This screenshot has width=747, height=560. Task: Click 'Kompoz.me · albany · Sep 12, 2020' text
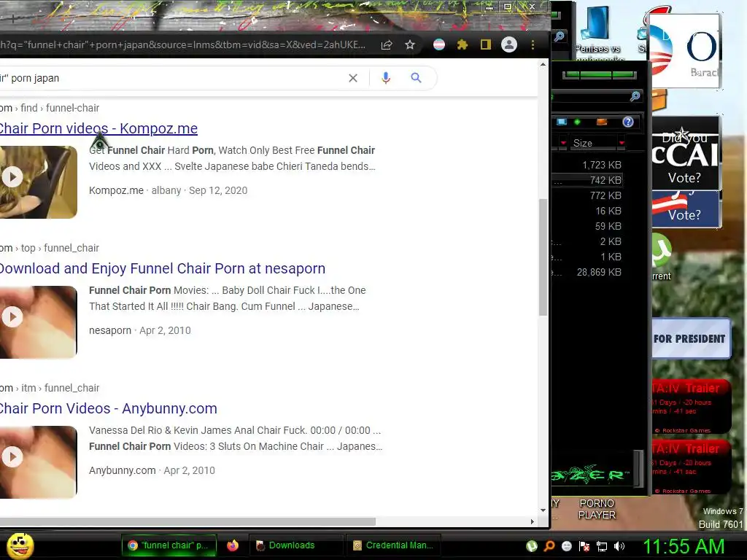pyautogui.click(x=169, y=190)
